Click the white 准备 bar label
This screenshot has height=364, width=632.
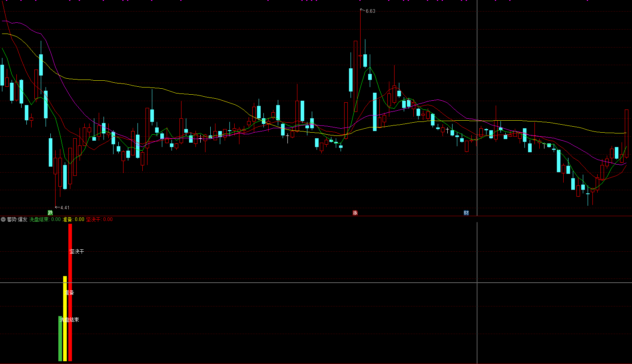coord(70,292)
